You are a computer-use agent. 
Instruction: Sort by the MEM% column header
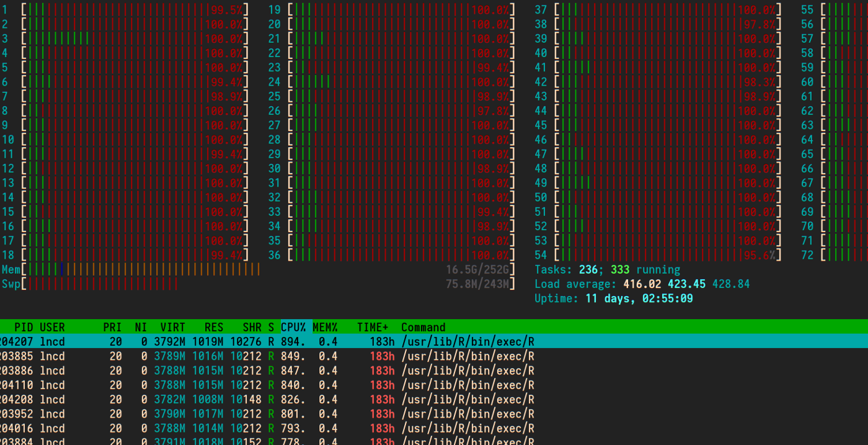click(325, 327)
